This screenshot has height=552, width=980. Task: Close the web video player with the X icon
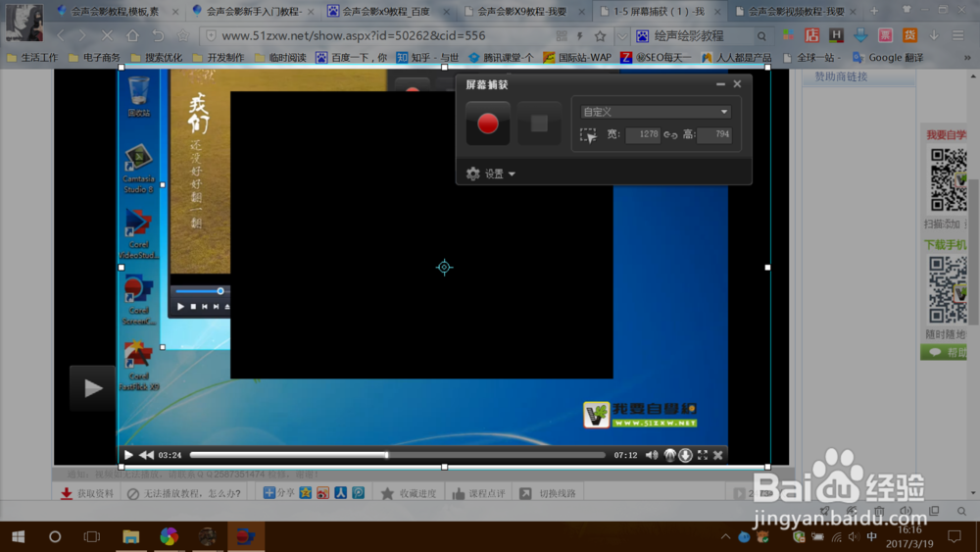click(x=718, y=455)
